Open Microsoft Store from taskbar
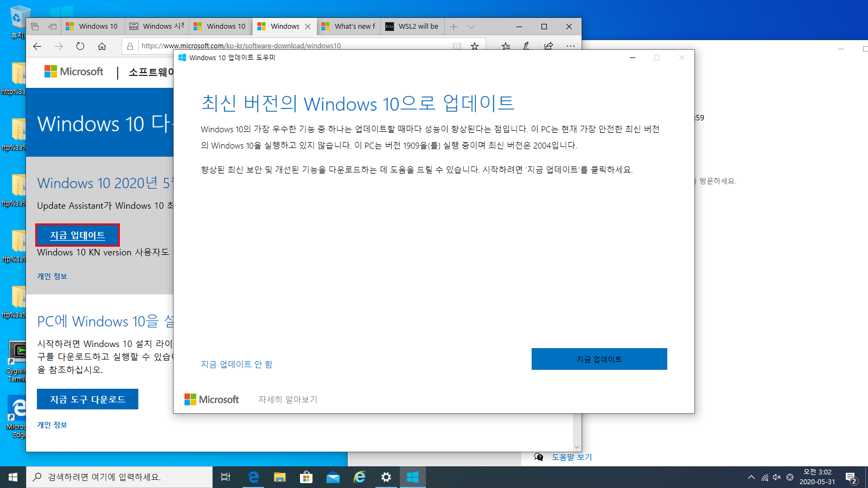Screen dimensions: 868x488 tap(306, 477)
